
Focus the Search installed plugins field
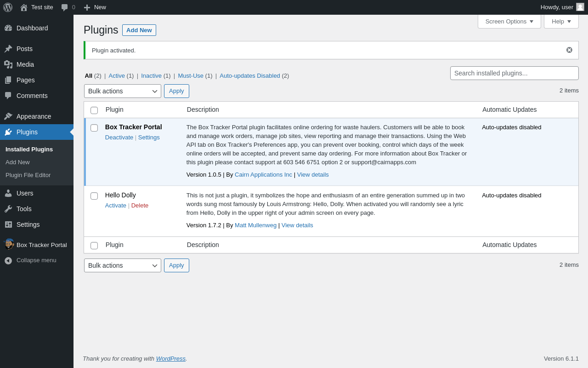click(514, 73)
